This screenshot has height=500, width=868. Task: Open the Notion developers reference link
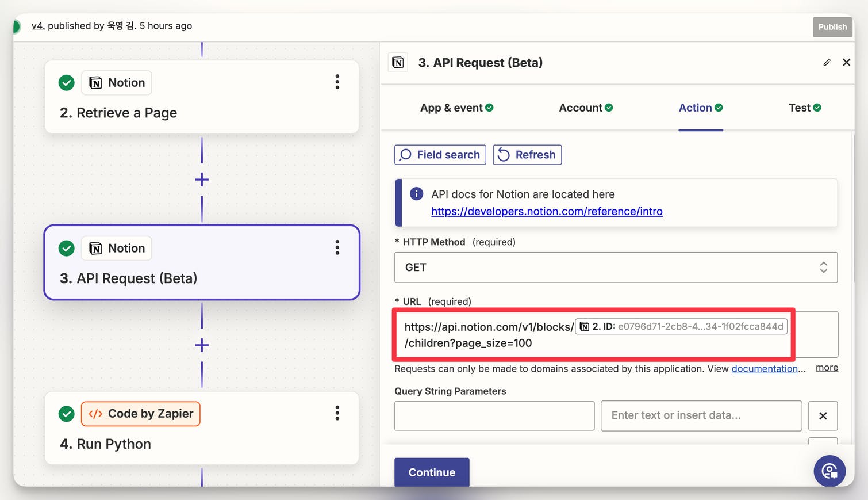pyautogui.click(x=547, y=211)
